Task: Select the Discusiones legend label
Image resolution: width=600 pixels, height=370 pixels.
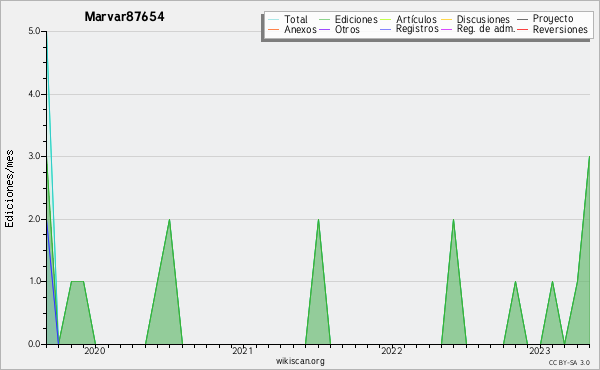Action: tap(483, 19)
